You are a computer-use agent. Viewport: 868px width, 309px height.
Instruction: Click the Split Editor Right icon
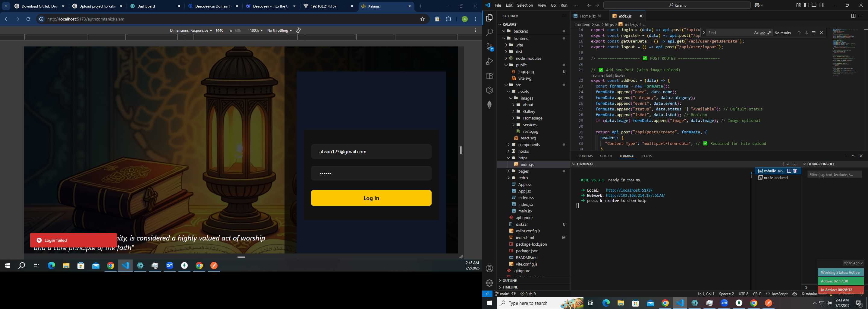(853, 16)
